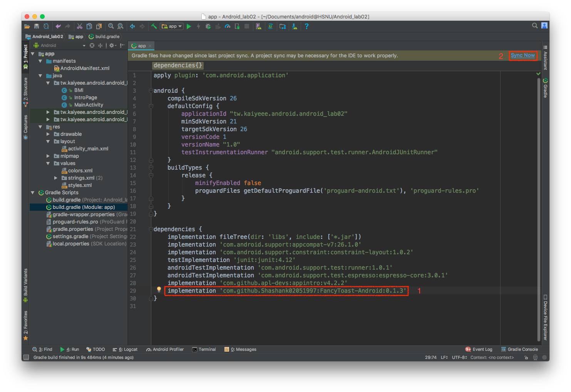Click the Open folder toolbar icon

pyautogui.click(x=27, y=26)
